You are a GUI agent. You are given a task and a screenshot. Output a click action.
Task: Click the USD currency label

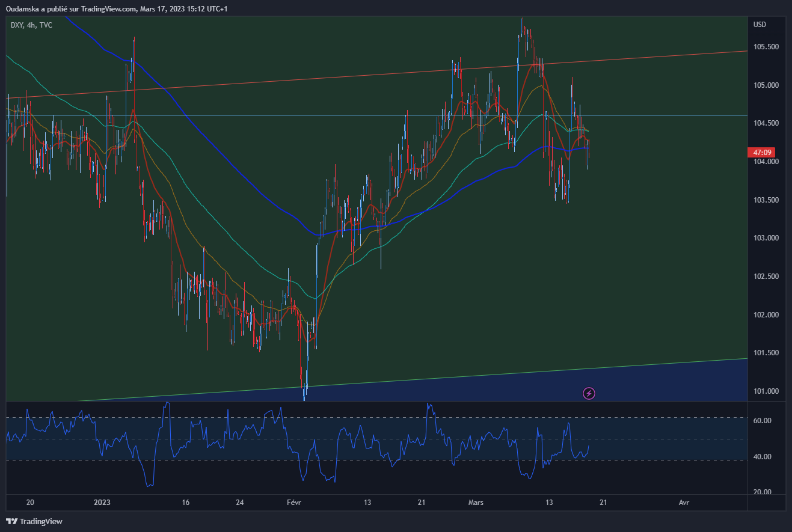[x=760, y=25]
